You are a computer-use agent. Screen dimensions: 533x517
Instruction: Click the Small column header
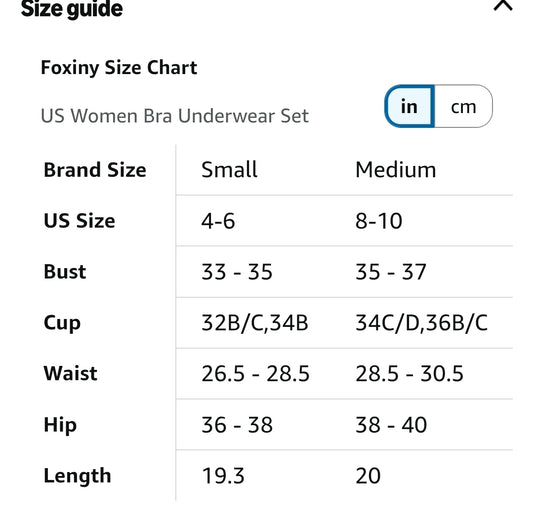coord(229,170)
